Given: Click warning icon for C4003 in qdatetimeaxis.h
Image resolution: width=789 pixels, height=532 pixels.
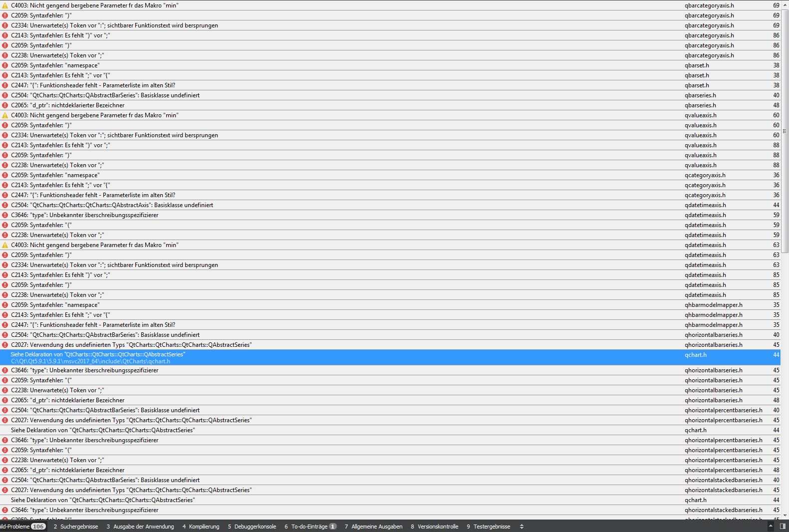Looking at the screenshot, I should point(5,245).
